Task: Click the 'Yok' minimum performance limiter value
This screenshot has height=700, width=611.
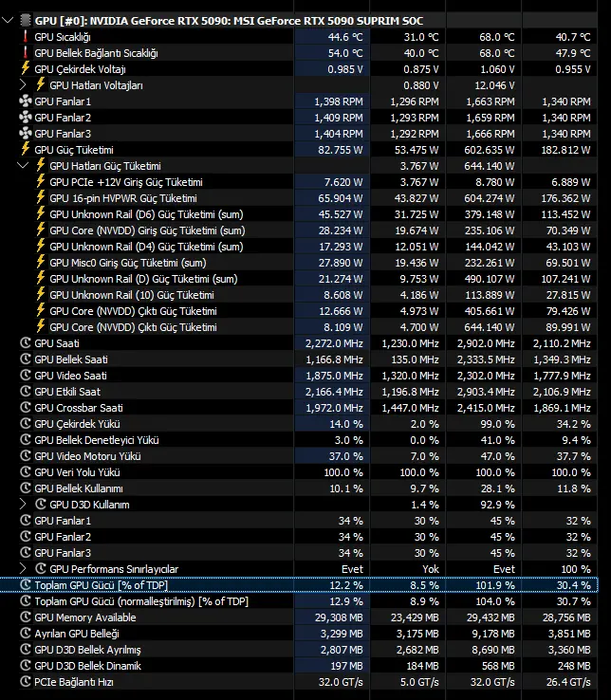Action: tap(431, 569)
